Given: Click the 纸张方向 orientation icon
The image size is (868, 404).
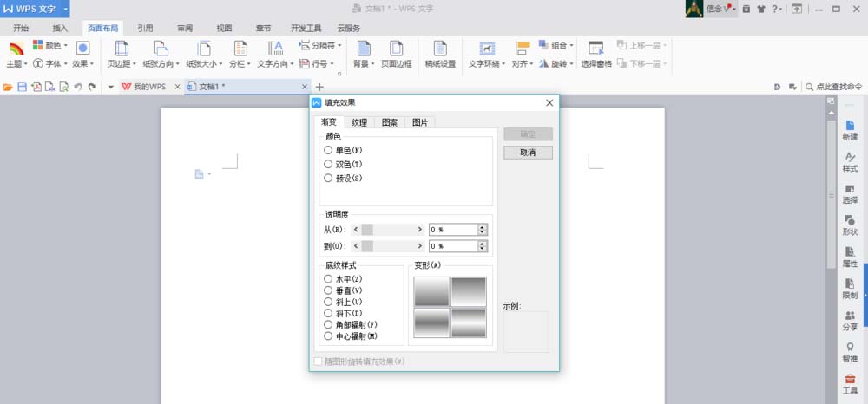Looking at the screenshot, I should 161,49.
